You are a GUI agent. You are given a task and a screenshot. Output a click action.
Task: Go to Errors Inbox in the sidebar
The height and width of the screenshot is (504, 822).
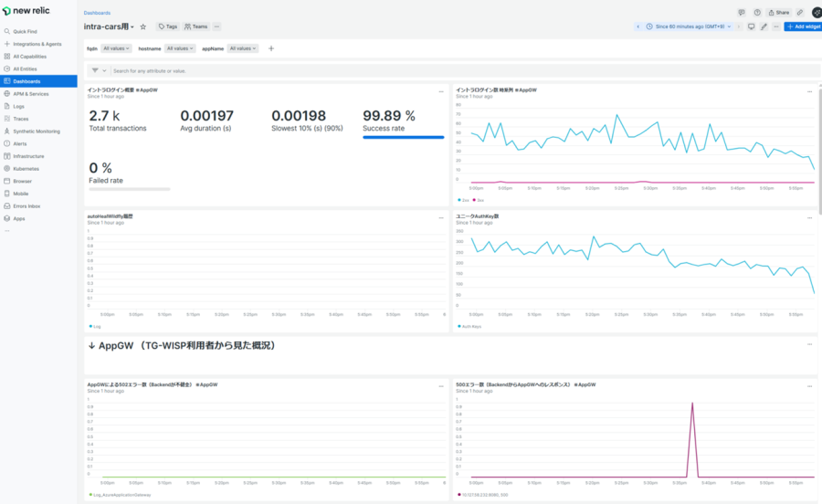[26, 206]
